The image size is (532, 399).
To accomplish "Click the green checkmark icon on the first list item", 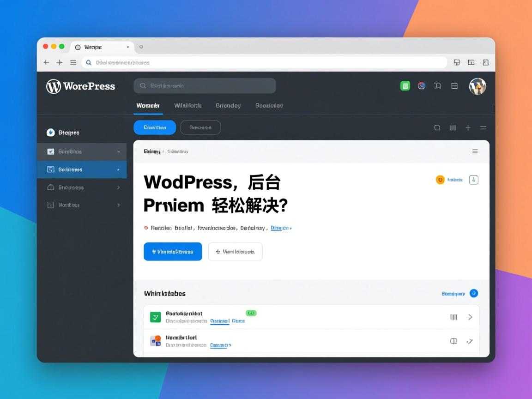I will click(155, 316).
